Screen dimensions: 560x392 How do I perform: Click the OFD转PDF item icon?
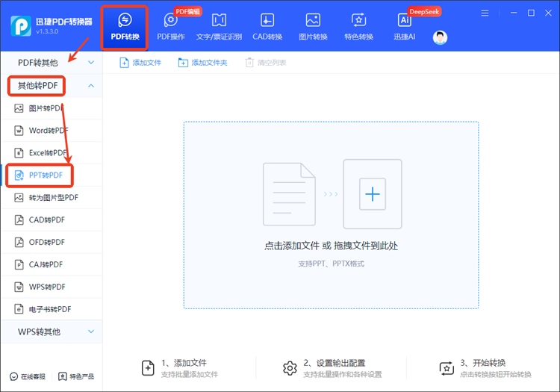(19, 242)
